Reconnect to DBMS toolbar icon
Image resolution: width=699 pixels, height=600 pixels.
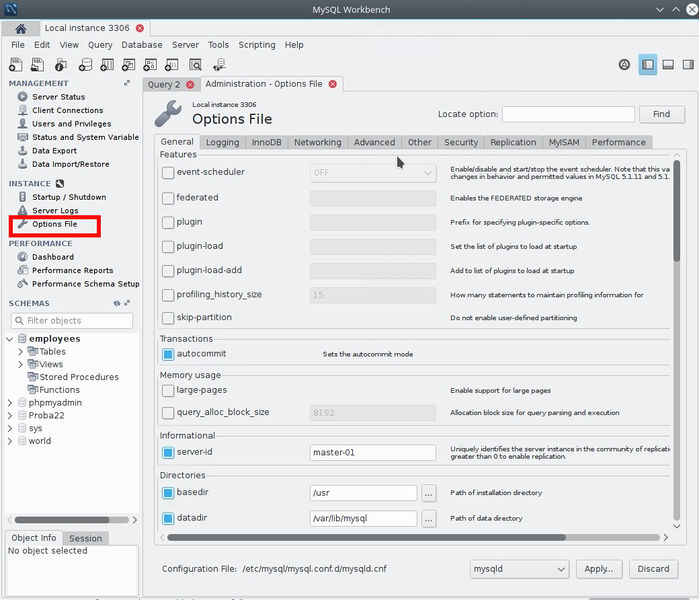click(x=219, y=65)
